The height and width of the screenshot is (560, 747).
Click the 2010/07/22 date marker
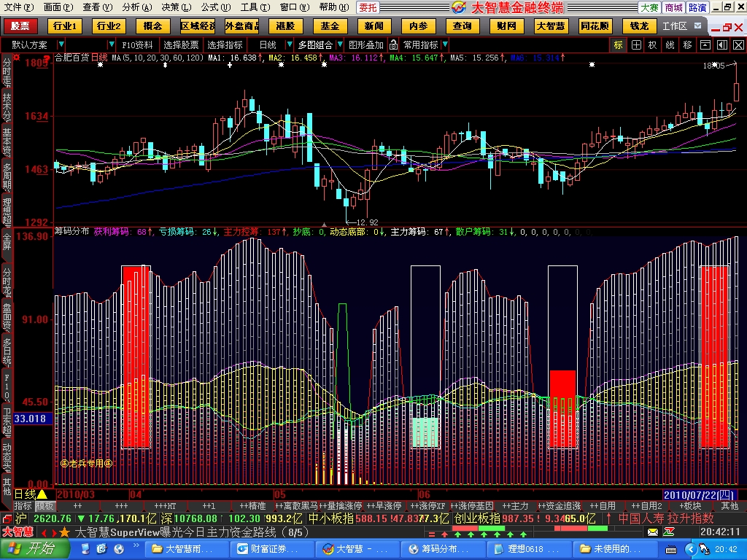tap(699, 495)
